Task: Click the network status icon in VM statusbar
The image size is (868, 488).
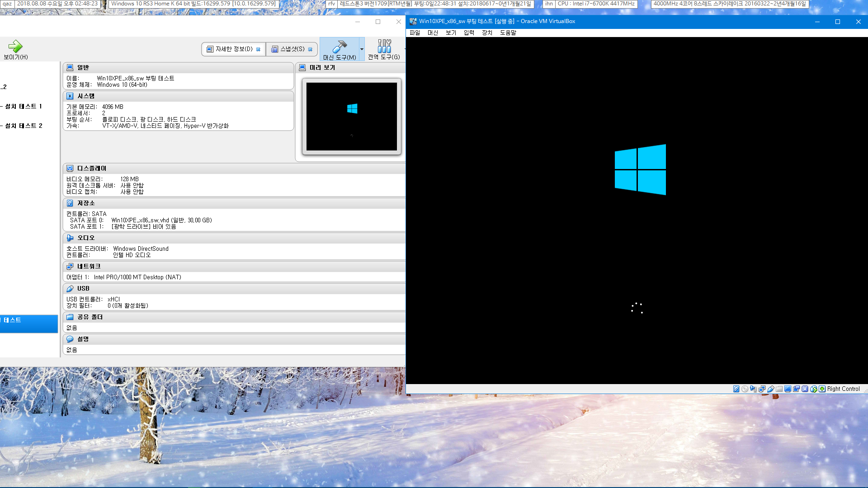Action: point(762,389)
